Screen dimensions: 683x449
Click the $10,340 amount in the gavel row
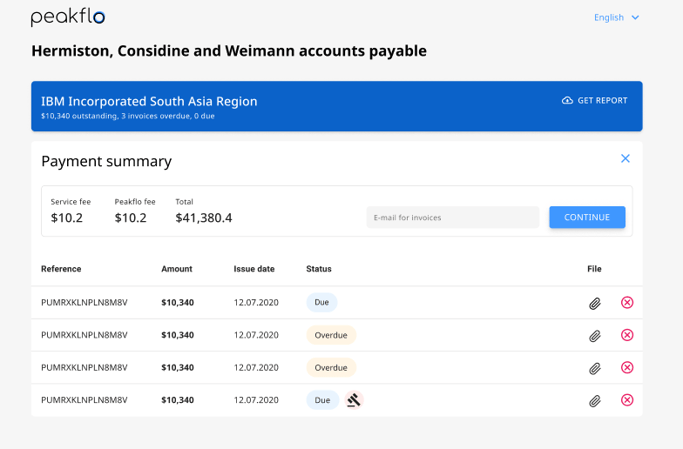click(x=178, y=400)
